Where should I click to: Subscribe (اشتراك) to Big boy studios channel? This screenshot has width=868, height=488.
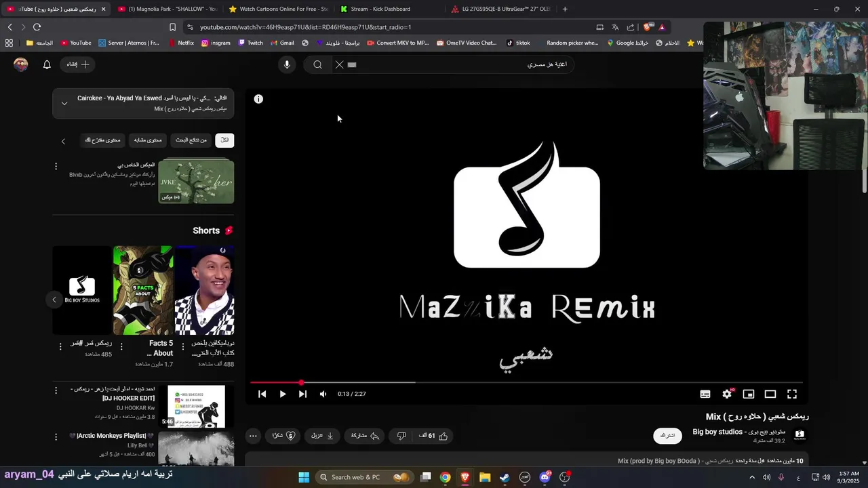[x=668, y=436]
